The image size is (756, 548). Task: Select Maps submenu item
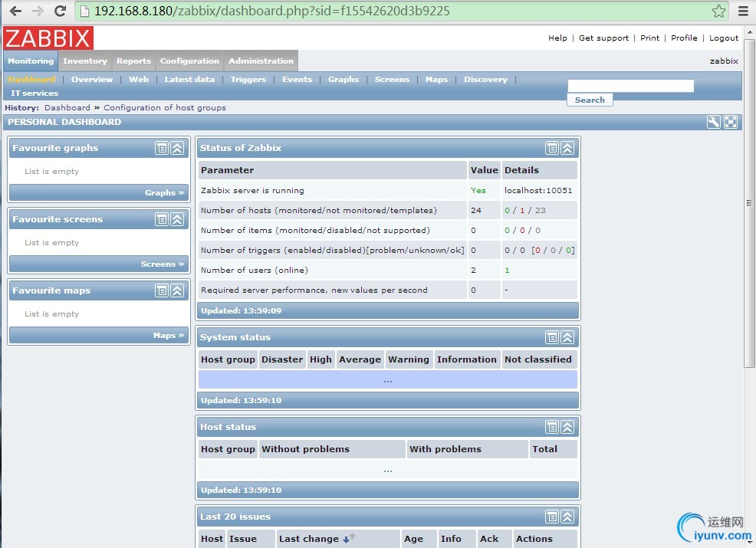pos(436,79)
